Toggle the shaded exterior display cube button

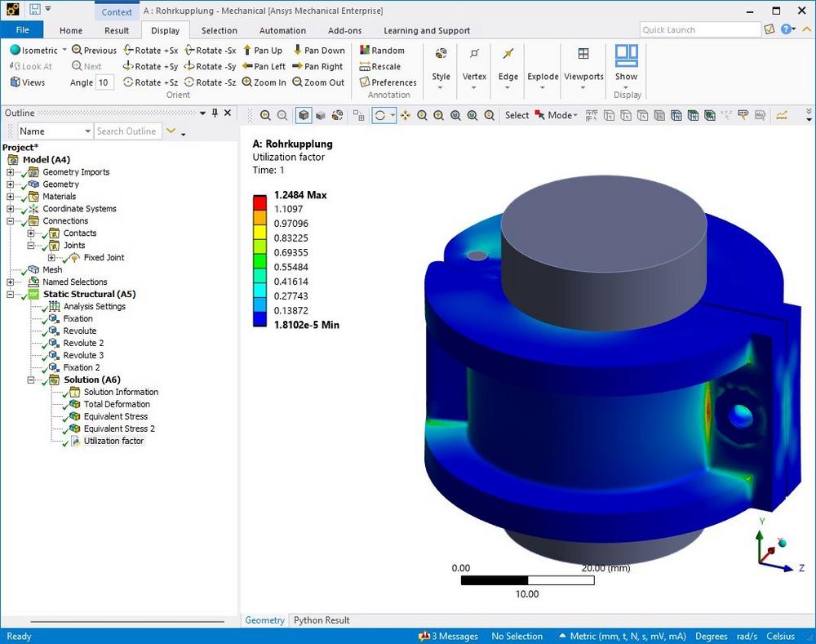(x=304, y=116)
